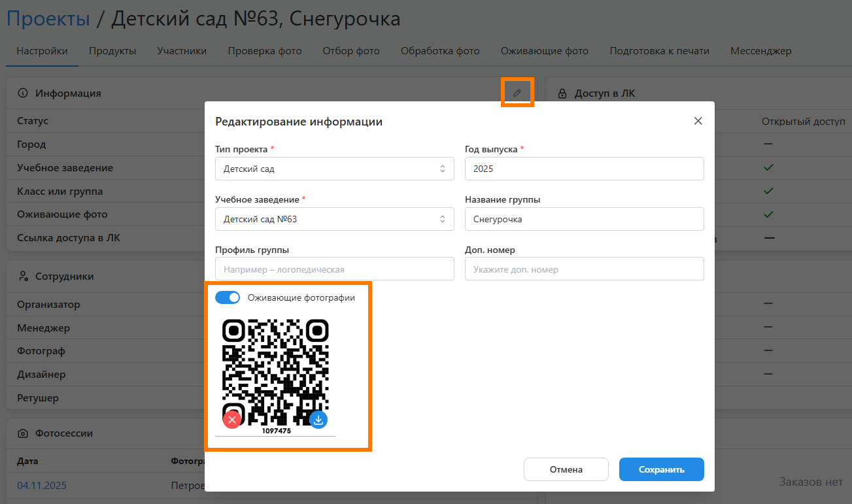Viewport: 852px width, 504px height.
Task: Click the QR code thumbnail image
Action: 275,369
